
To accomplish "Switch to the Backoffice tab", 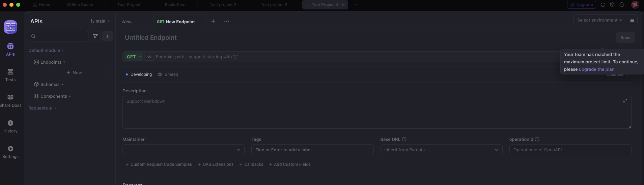I will click(175, 5).
